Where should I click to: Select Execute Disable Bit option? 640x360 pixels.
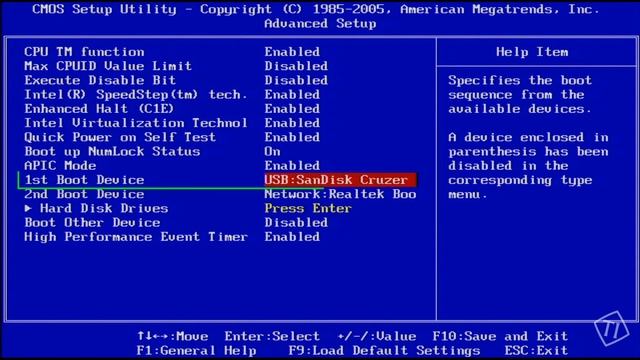coord(100,80)
